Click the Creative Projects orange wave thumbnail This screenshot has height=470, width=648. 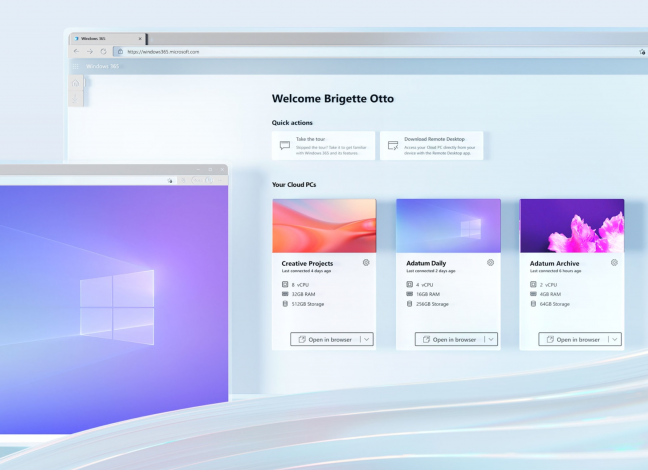point(324,226)
